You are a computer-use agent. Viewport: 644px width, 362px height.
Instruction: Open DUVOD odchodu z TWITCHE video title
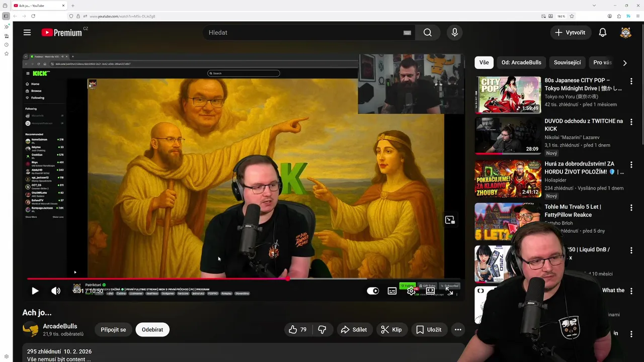point(584,125)
